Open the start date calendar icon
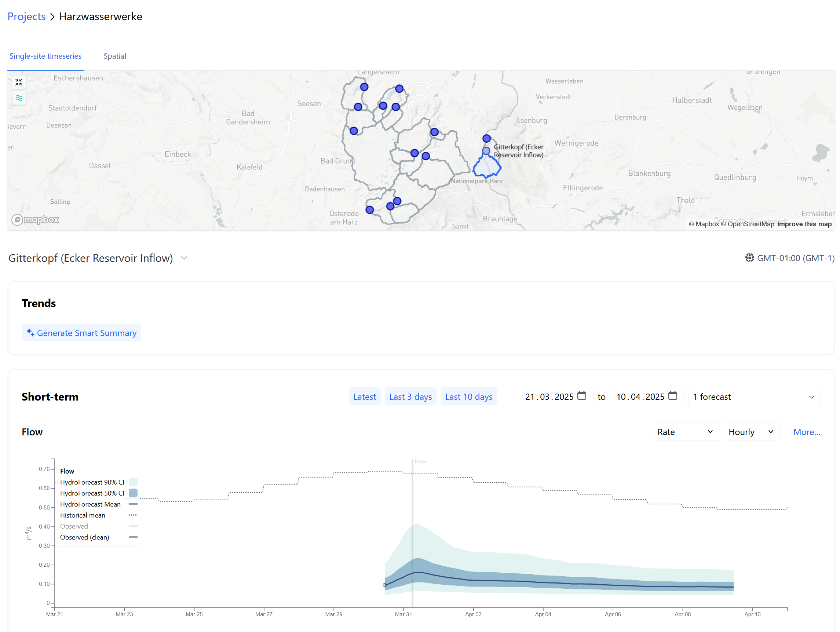The width and height of the screenshot is (840, 632). (x=581, y=396)
